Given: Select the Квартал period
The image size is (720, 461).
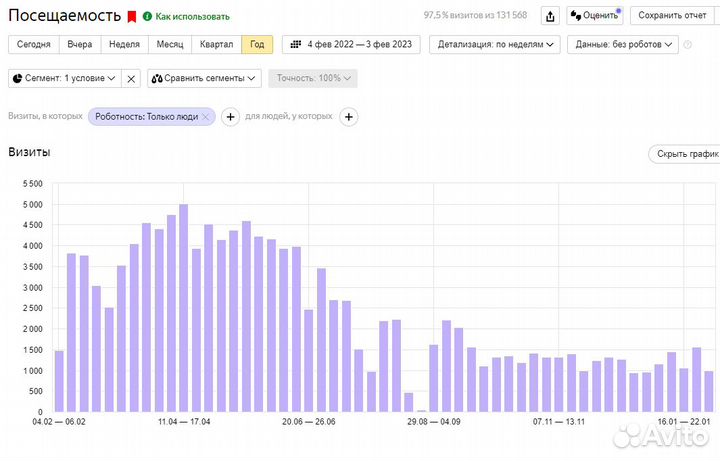Looking at the screenshot, I should (217, 45).
